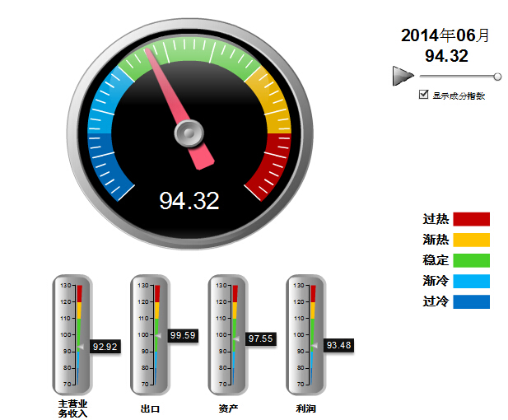
Task: Click the 94.32 reading inside the dial
Action: pyautogui.click(x=189, y=201)
